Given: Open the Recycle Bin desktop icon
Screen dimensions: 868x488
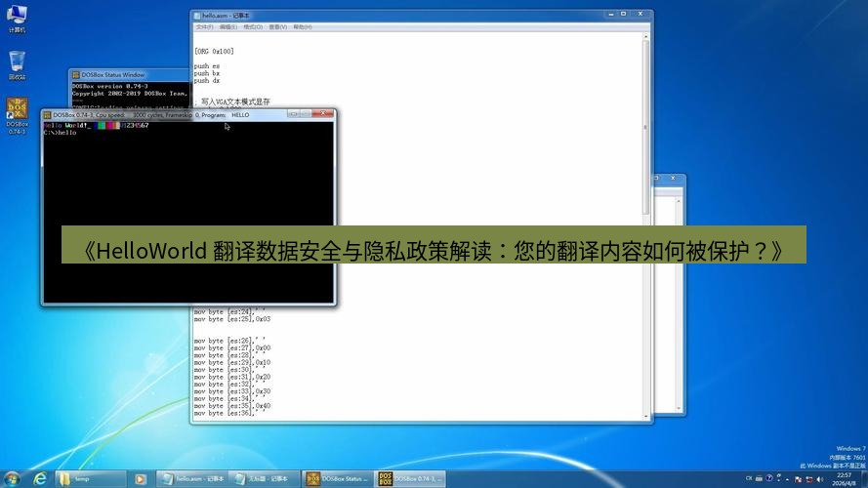Looking at the screenshot, I should [x=17, y=65].
